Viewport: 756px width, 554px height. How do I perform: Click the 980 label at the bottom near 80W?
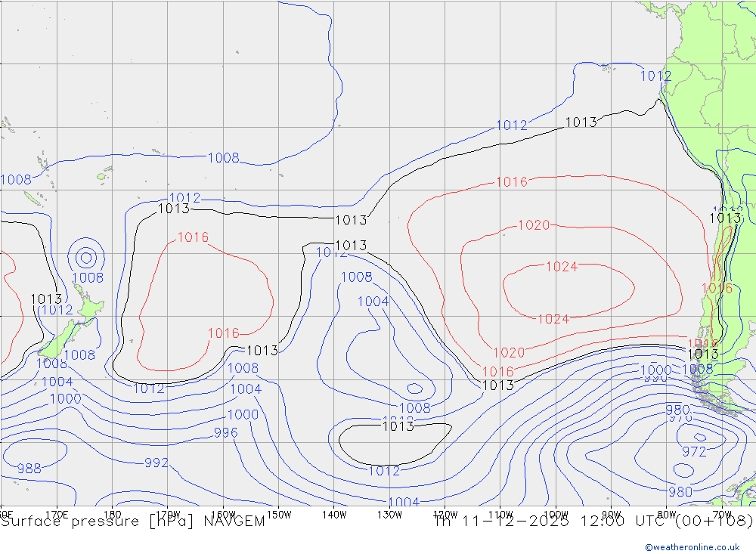pyautogui.click(x=680, y=492)
